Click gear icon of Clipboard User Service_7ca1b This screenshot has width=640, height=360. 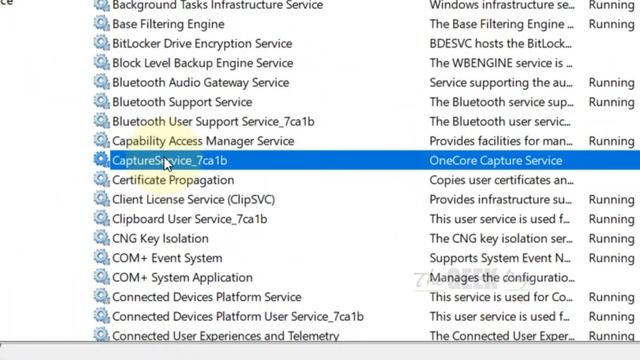click(x=102, y=219)
